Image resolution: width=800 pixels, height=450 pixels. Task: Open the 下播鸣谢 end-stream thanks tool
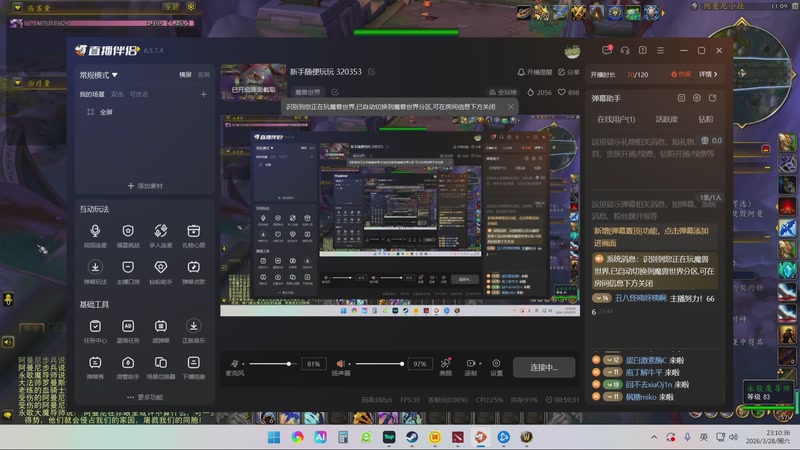pyautogui.click(x=193, y=367)
